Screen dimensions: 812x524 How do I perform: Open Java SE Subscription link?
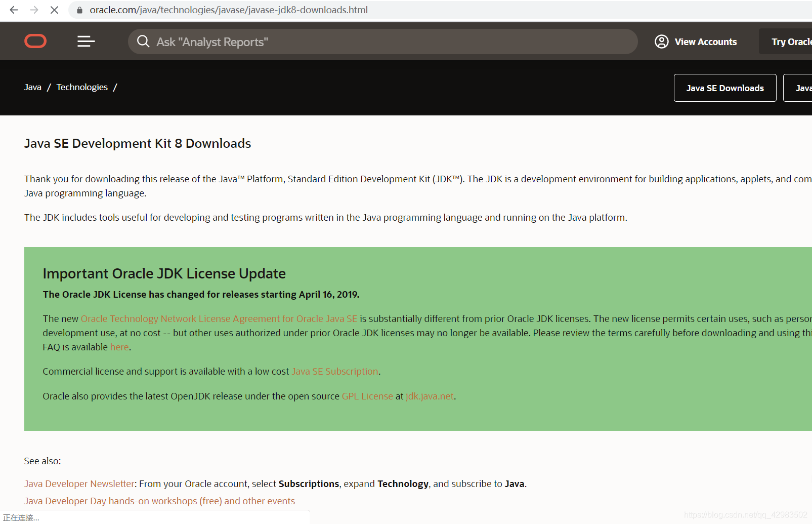click(335, 372)
